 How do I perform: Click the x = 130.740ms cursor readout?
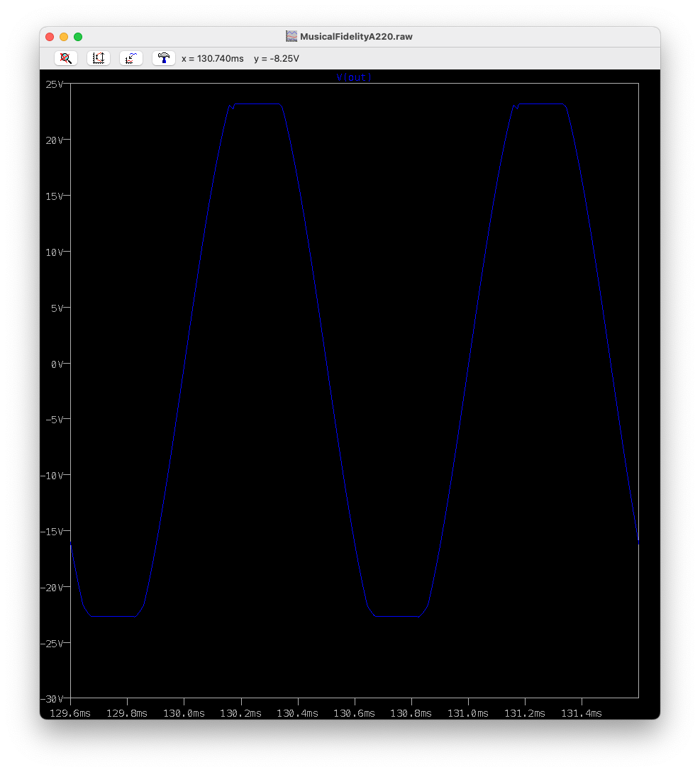click(212, 59)
